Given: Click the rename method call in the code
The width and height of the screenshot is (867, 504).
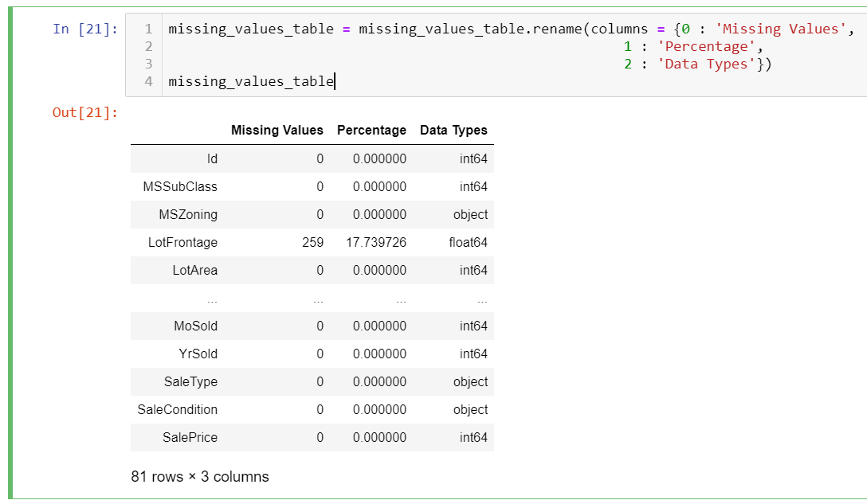Looking at the screenshot, I should pos(558,29).
